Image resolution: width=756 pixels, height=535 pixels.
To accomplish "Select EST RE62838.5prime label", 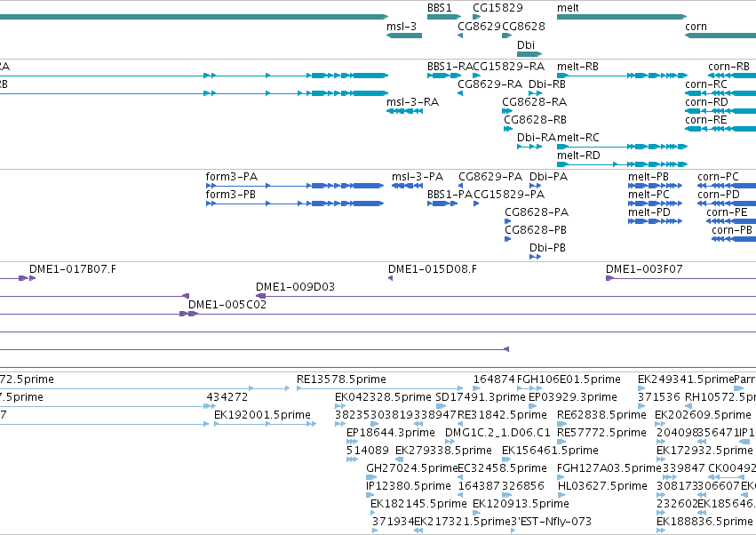I will [x=601, y=415].
